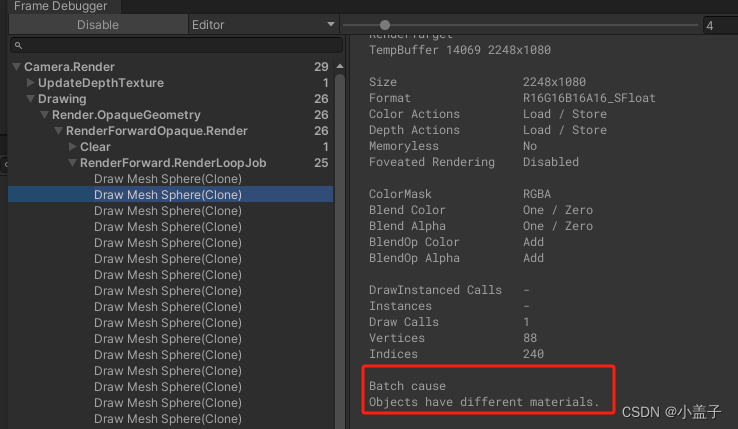Collapse the Render.OpaqueGeometry node
Viewport: 738px width, 429px height.
tap(45, 114)
